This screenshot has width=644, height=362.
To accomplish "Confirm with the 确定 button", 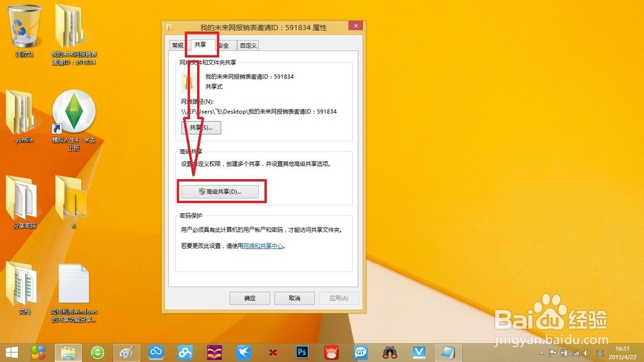I will [x=250, y=298].
